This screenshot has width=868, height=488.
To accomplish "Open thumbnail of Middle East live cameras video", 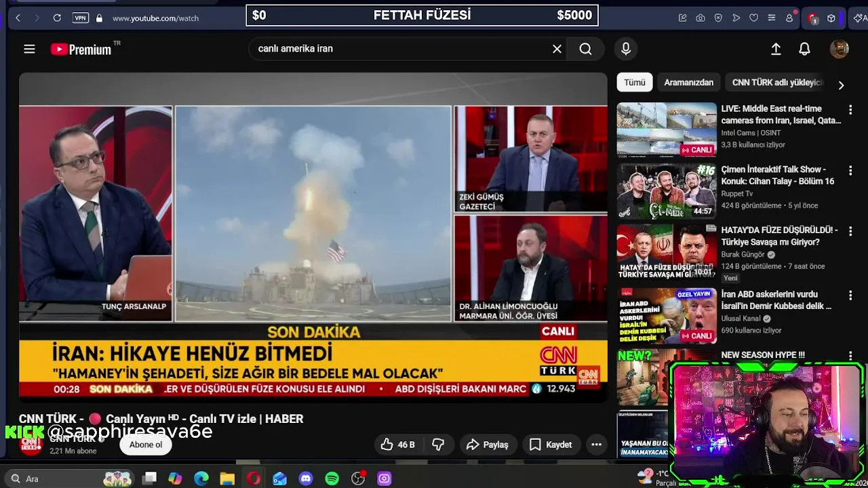I will click(x=667, y=129).
